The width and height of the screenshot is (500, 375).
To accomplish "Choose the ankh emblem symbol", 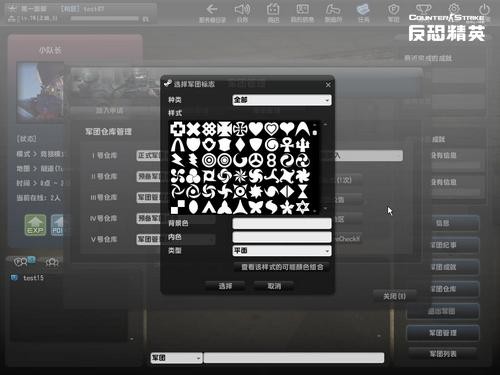I will point(287,145).
